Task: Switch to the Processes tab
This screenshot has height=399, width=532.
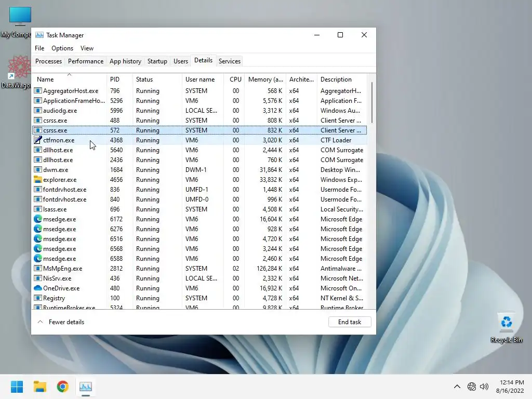Action: [x=48, y=61]
